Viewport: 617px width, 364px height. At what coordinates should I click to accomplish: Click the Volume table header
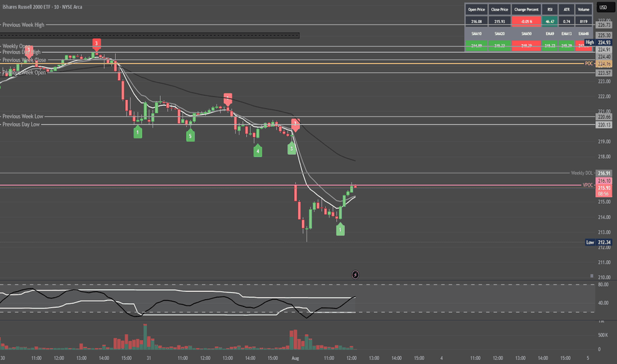click(x=583, y=9)
